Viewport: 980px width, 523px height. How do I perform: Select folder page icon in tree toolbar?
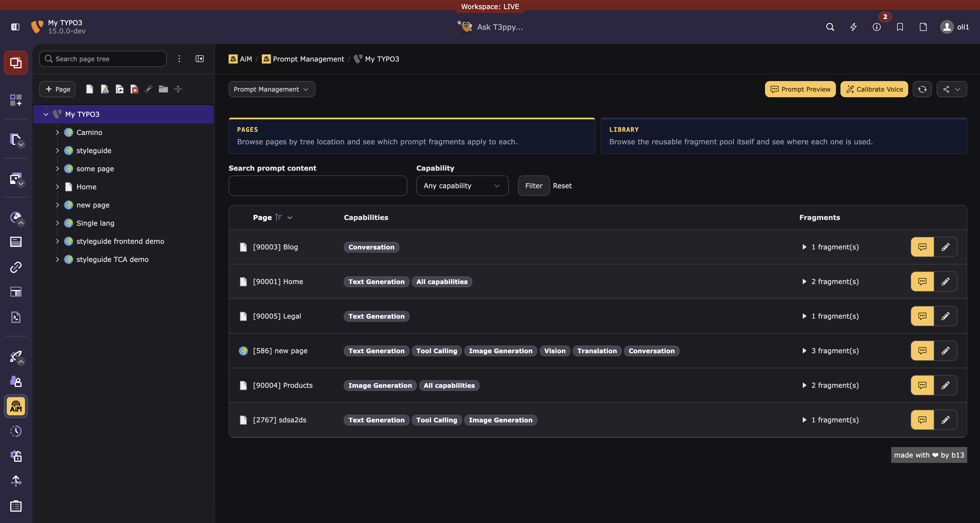click(x=163, y=89)
